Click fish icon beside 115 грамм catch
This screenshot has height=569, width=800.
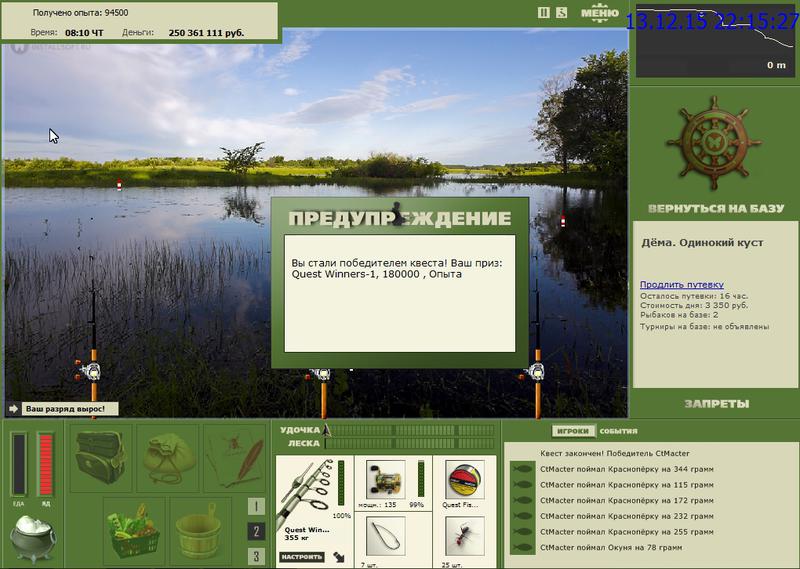[522, 485]
